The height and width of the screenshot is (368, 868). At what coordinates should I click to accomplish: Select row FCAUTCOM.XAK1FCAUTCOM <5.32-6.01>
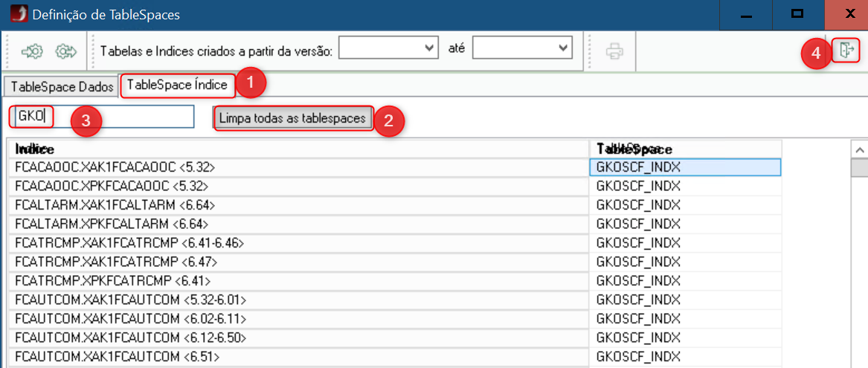point(299,299)
